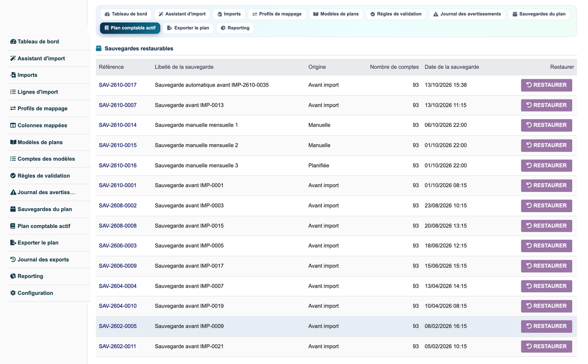This screenshot has width=588, height=364.
Task: Click the book icon in top Modèles de plans tab
Action: tap(316, 14)
